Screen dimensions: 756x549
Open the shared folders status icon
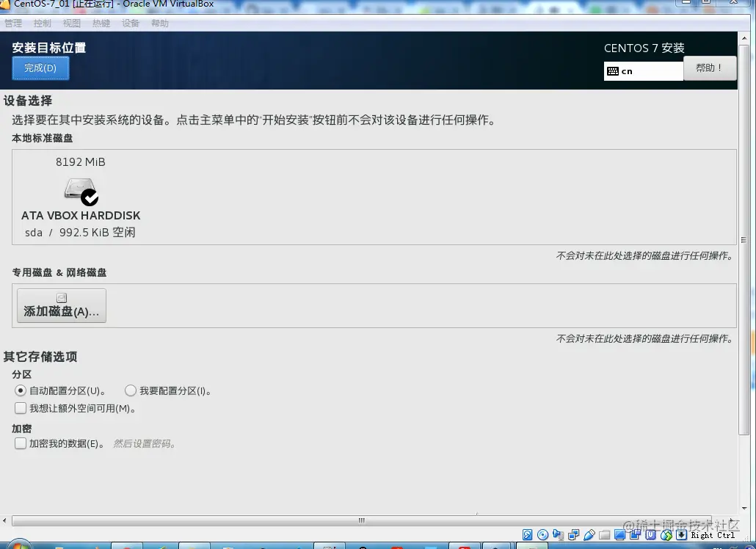pos(605,534)
